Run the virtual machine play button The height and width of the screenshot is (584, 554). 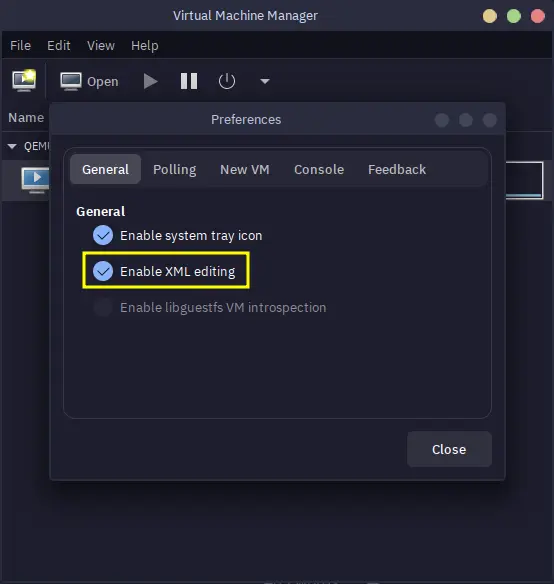(150, 81)
